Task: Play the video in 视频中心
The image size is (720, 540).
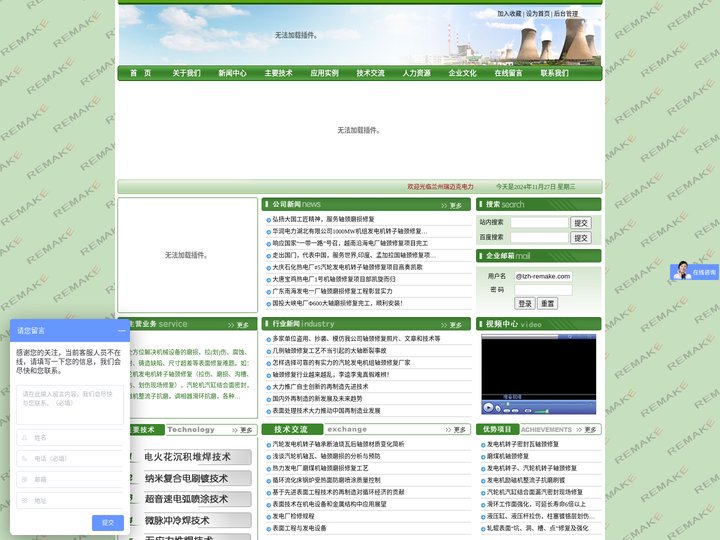Action: [488, 407]
